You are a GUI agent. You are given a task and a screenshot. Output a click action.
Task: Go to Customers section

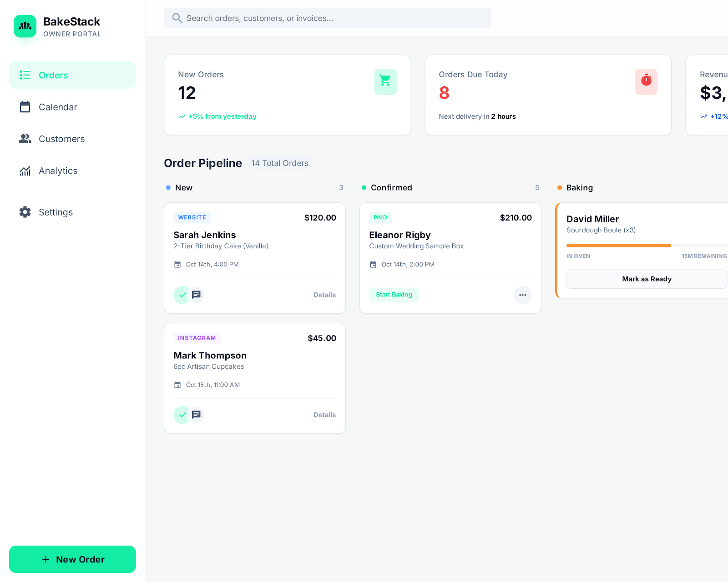pos(61,139)
